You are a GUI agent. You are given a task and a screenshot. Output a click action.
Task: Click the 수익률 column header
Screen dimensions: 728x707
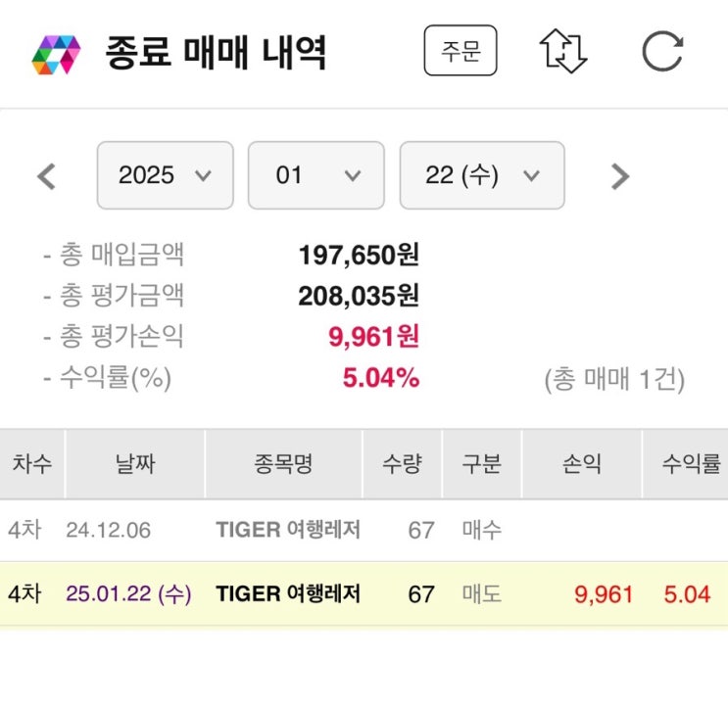click(x=691, y=464)
